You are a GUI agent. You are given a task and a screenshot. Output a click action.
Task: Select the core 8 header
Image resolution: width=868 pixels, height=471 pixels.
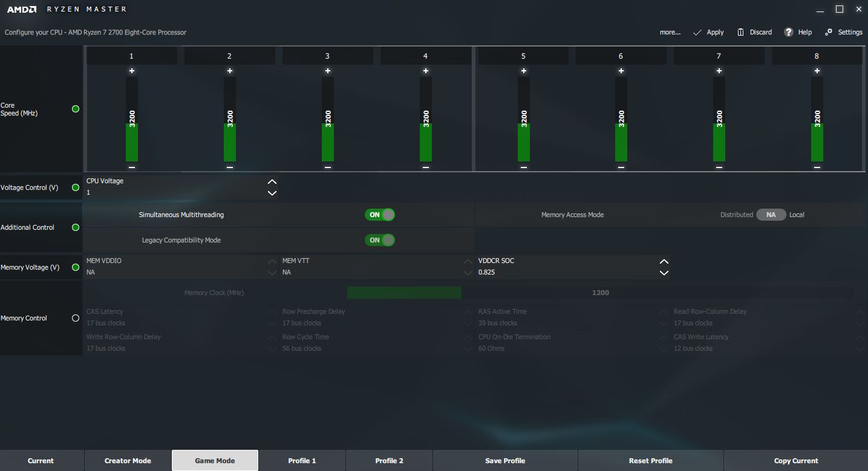817,56
